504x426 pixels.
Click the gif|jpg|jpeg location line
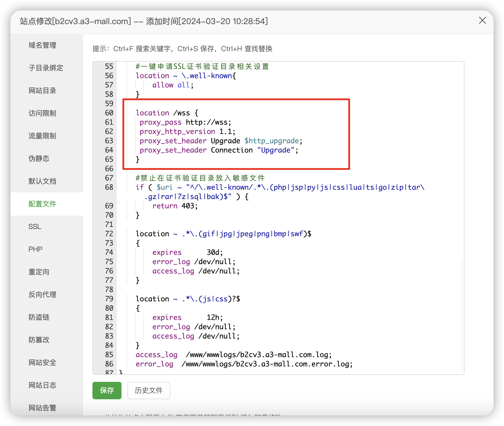[224, 234]
